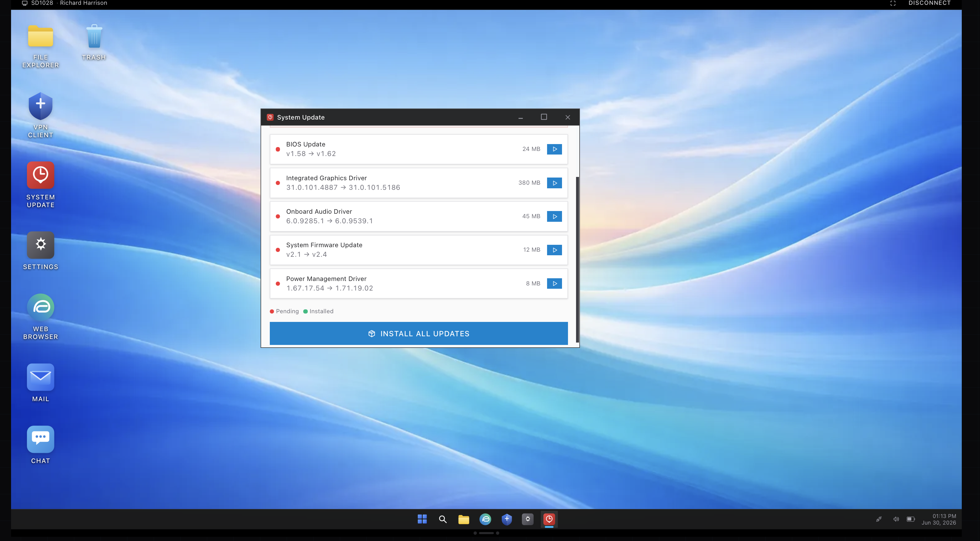Open the Trash desktop icon

coord(94,43)
